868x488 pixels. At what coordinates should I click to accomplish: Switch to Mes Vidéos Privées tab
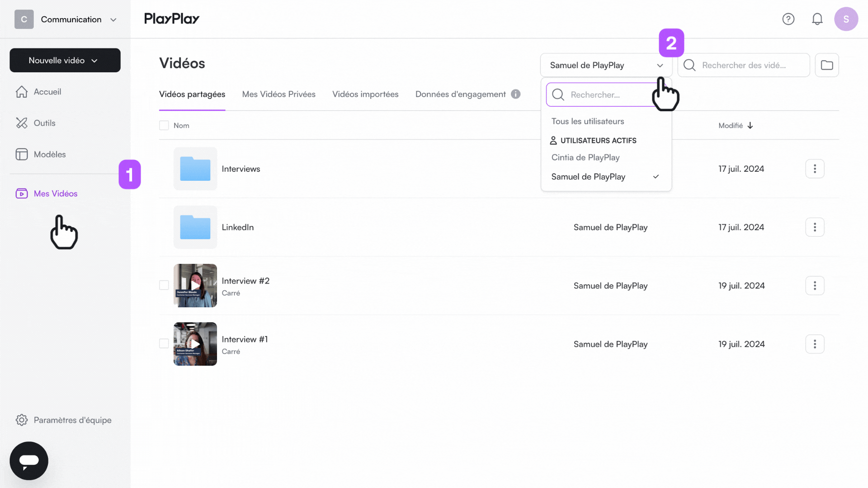click(279, 94)
